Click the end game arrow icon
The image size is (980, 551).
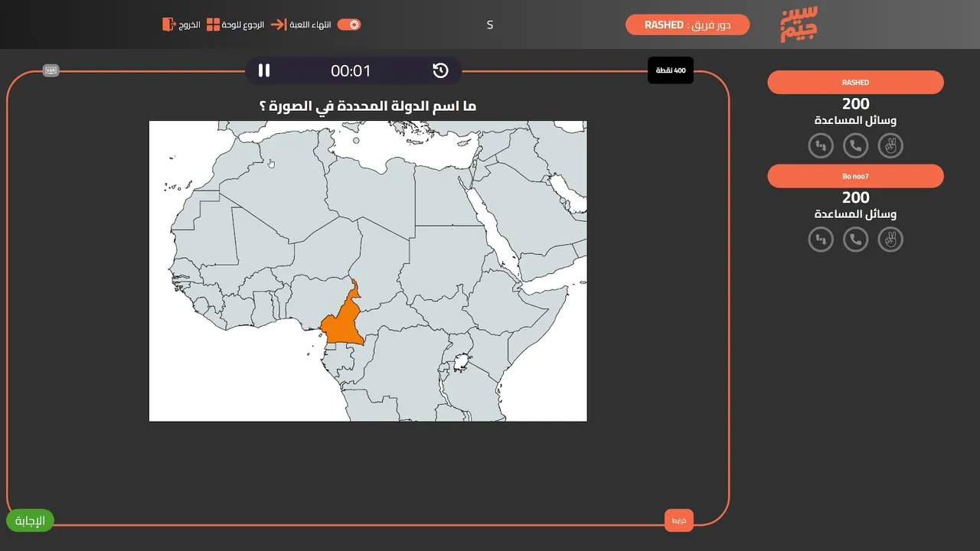coord(278,24)
